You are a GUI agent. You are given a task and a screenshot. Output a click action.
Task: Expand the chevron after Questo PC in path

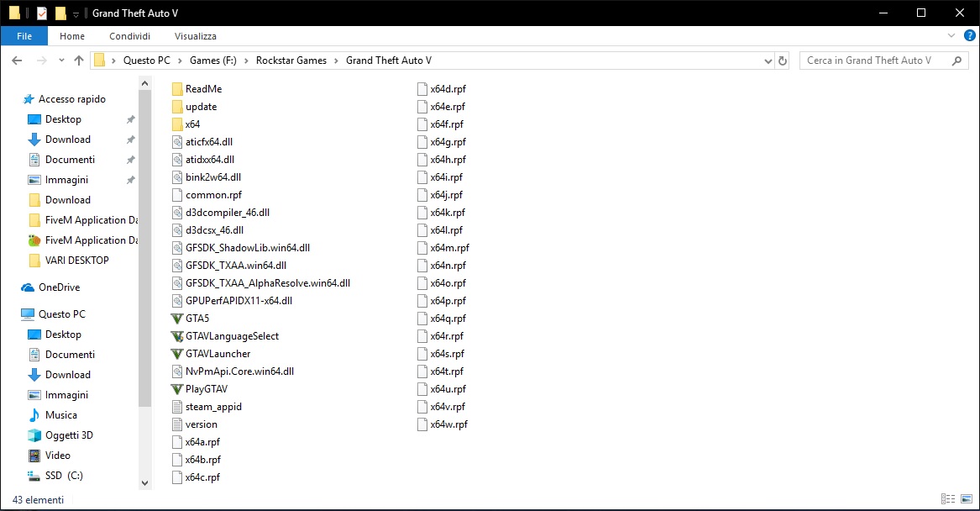pyautogui.click(x=180, y=61)
